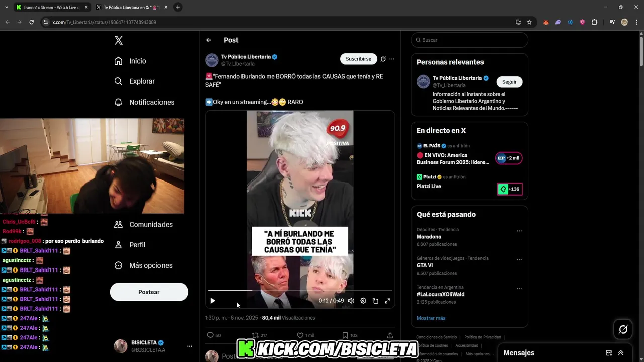Open Platzi Live broadcast
Screen dimensions: 644x362
click(x=469, y=184)
